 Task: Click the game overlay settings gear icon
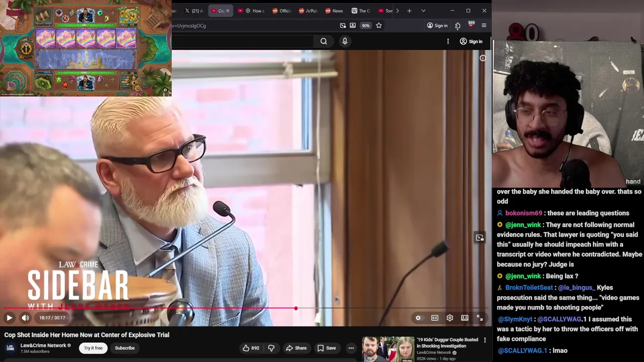point(165,90)
